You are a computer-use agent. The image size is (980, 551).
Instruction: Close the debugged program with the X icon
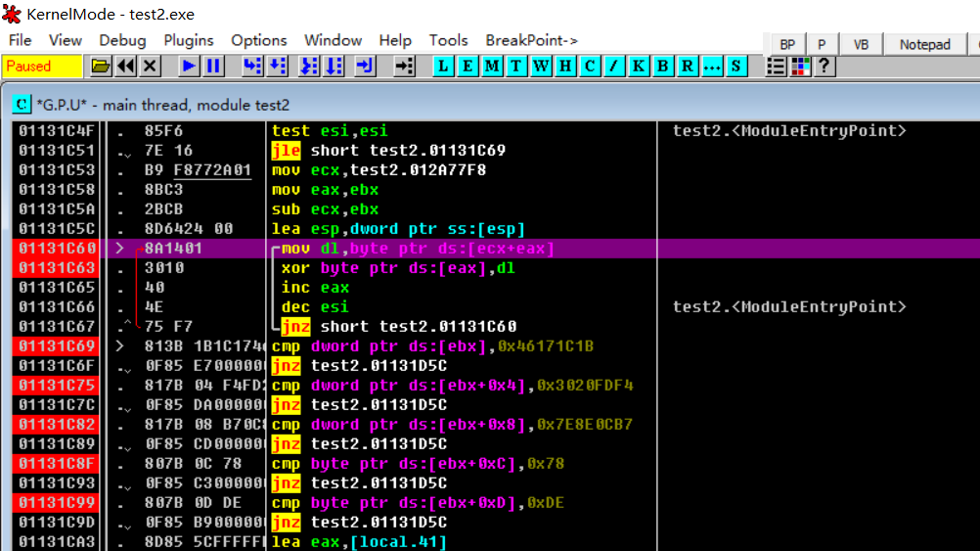(150, 67)
